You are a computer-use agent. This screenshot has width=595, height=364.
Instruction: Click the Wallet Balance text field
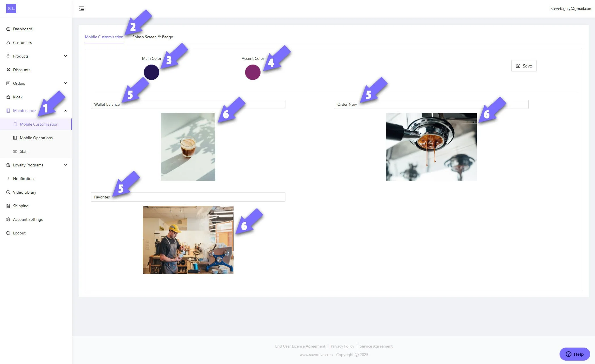coord(188,104)
